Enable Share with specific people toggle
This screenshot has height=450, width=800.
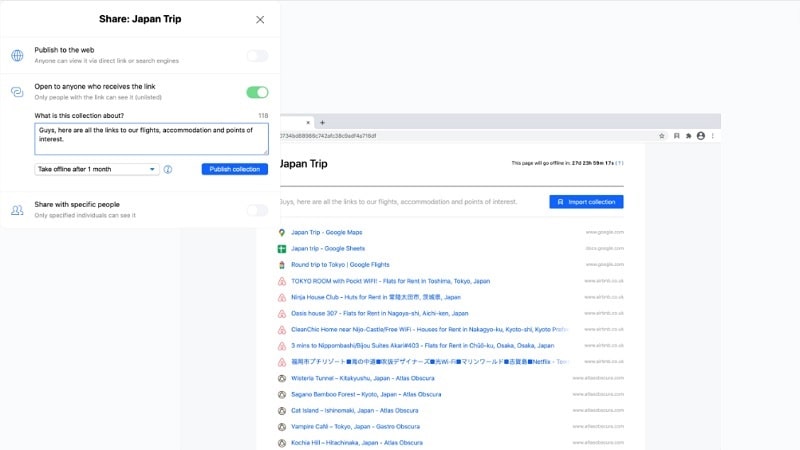pos(257,210)
